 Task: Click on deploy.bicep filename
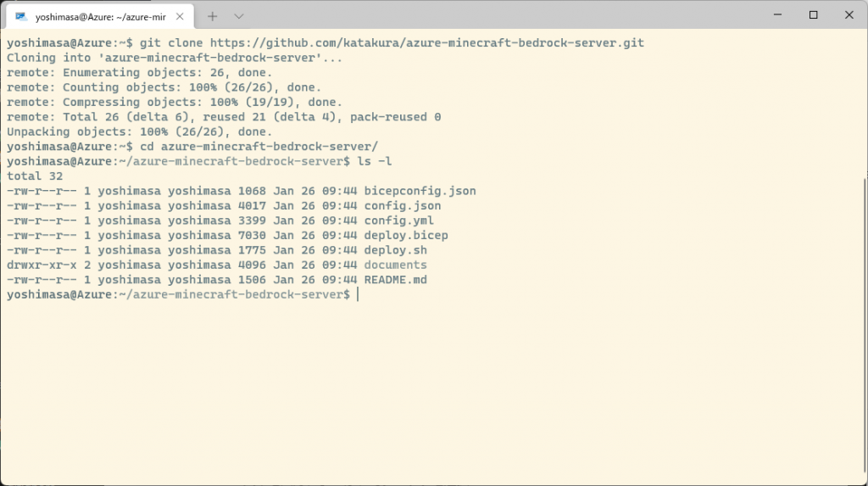coord(406,236)
